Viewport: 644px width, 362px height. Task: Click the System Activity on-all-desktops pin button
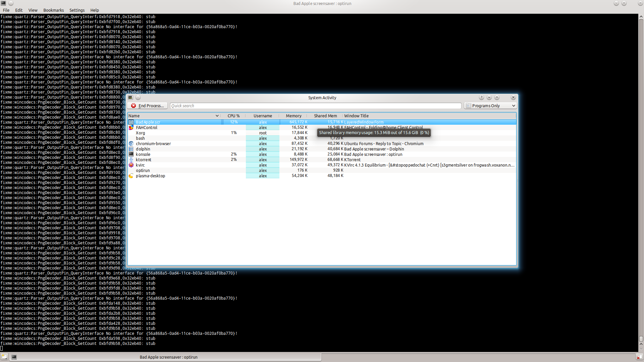138,98
